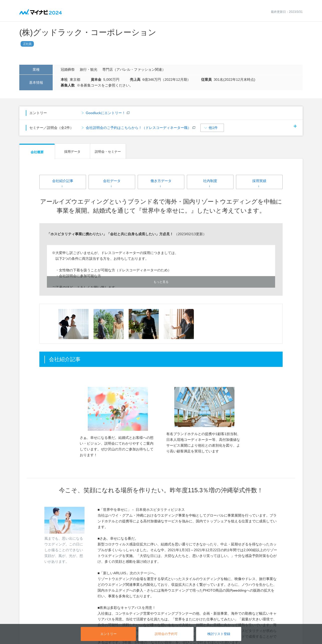Expand notice with もっと見る bar
Viewport: 322px width, 644px height.
[x=161, y=282]
